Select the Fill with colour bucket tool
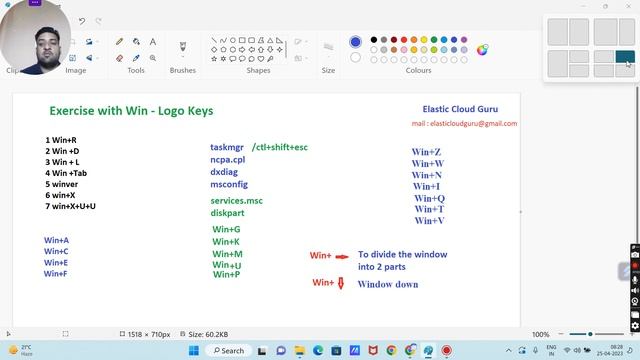Viewport: 640px width, 360px height. pyautogui.click(x=136, y=41)
